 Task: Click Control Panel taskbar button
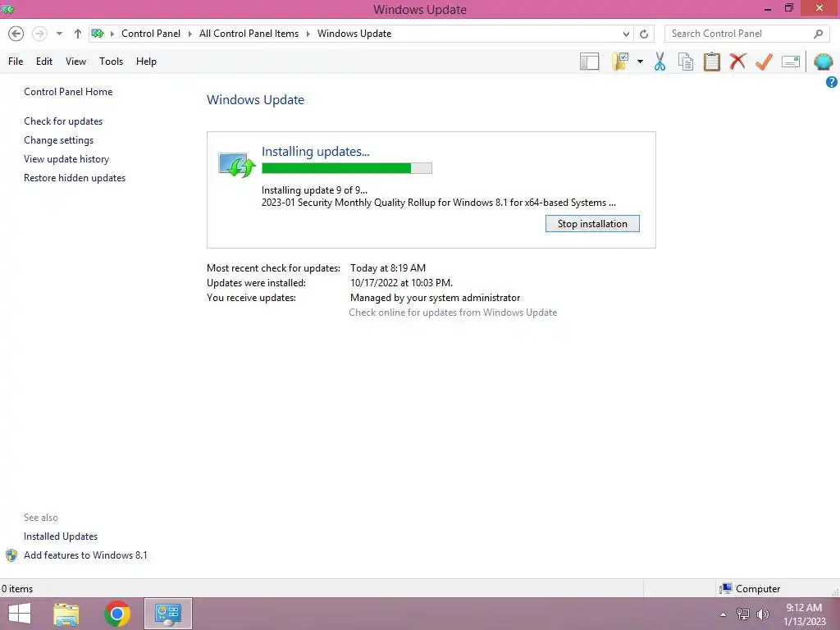167,614
